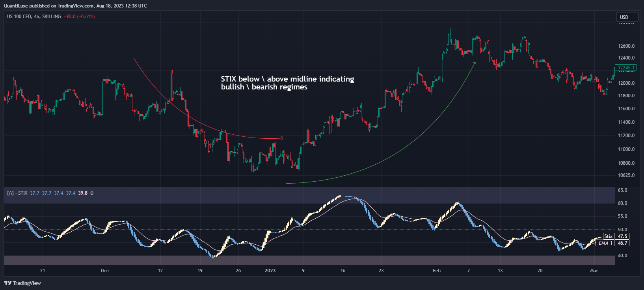Click the 23 date on time axis
The width and height of the screenshot is (644, 290).
tap(381, 271)
